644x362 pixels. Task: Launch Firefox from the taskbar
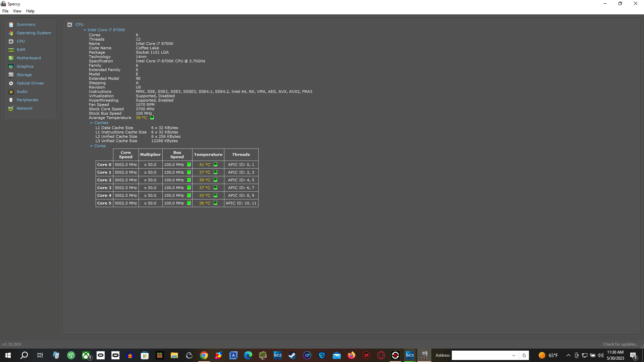pyautogui.click(x=351, y=355)
